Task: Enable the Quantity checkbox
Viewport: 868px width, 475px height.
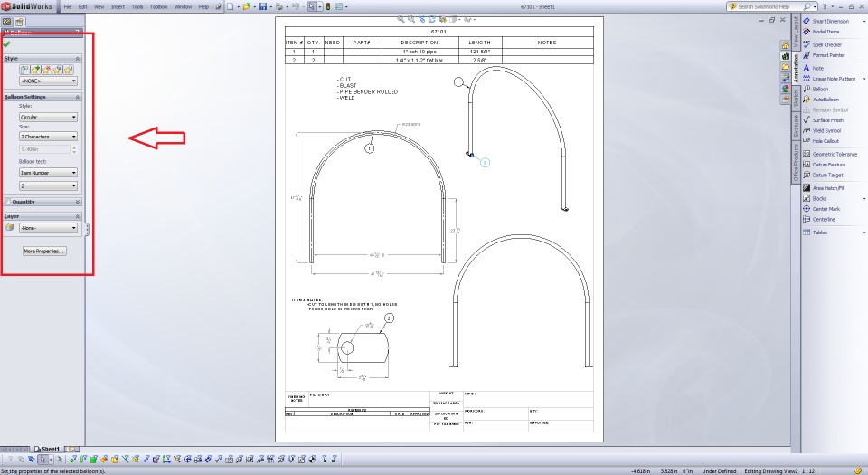Action: point(8,202)
